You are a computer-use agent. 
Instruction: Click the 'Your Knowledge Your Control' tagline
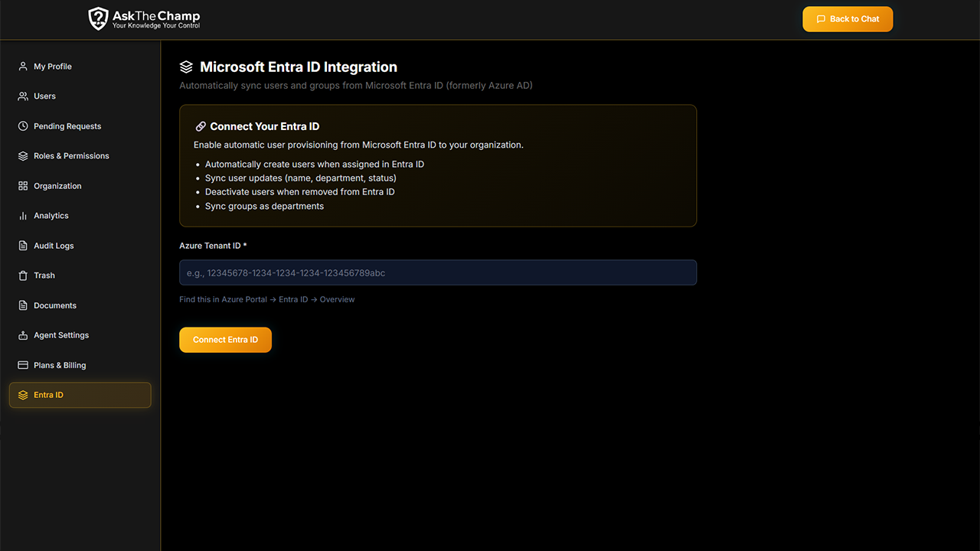[x=156, y=26]
